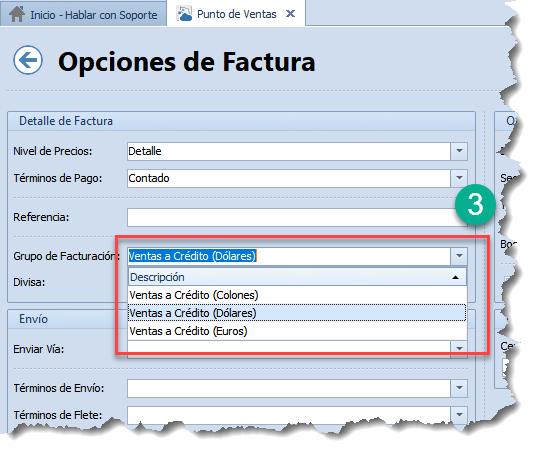Click the Grupo de Facturación text box
The height and width of the screenshot is (458, 543).
(289, 256)
